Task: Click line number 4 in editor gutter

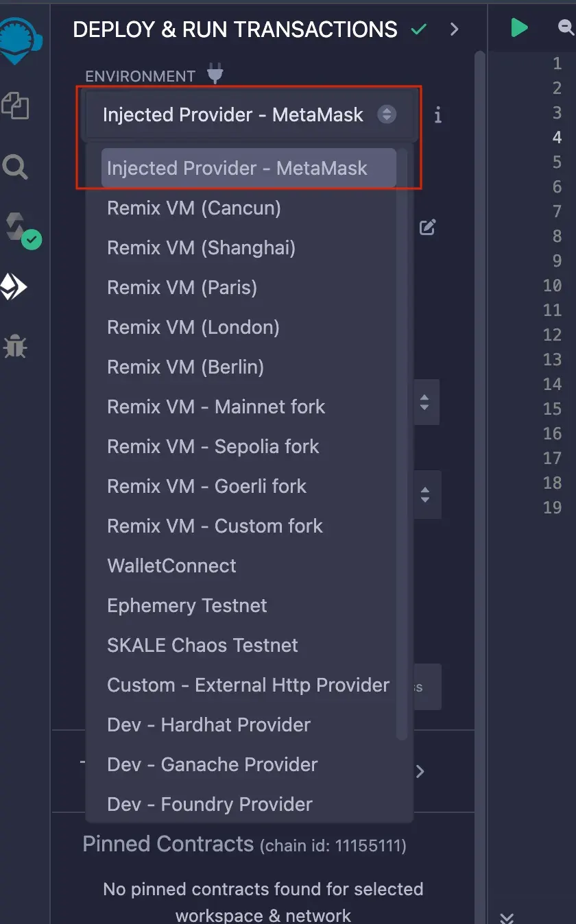Action: (557, 137)
